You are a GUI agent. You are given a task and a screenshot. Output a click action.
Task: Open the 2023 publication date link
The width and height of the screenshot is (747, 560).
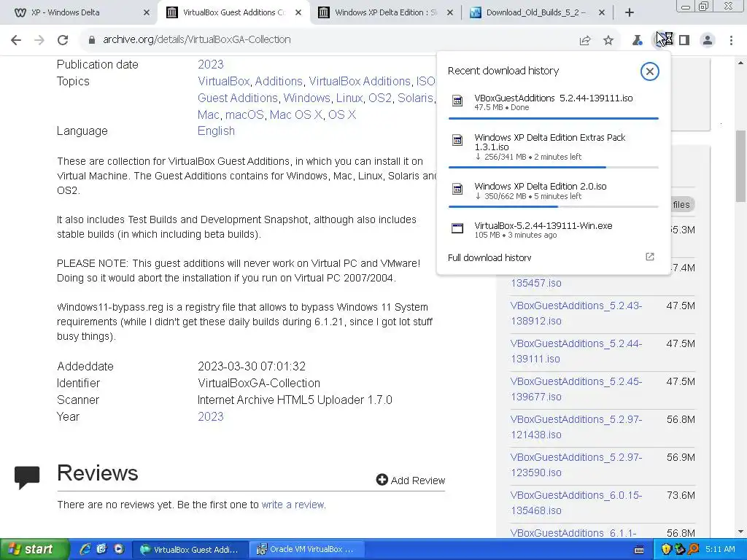pyautogui.click(x=211, y=64)
